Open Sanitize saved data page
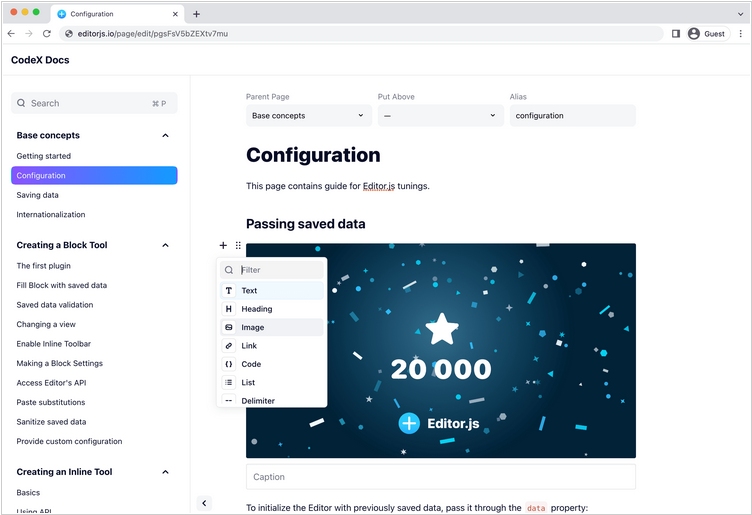The width and height of the screenshot is (752, 515). [x=51, y=422]
